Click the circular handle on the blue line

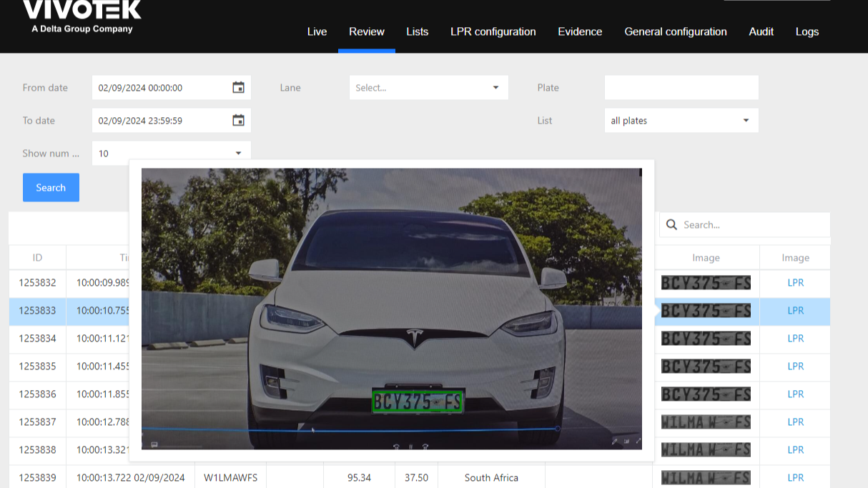tap(558, 429)
